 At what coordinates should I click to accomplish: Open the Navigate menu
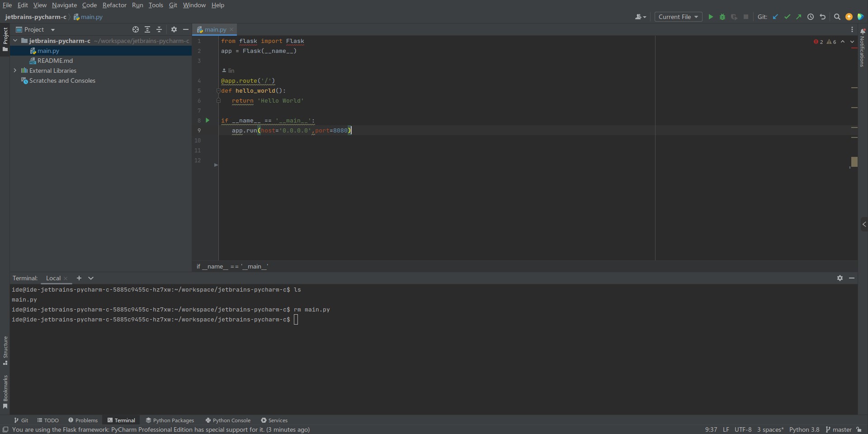[64, 5]
